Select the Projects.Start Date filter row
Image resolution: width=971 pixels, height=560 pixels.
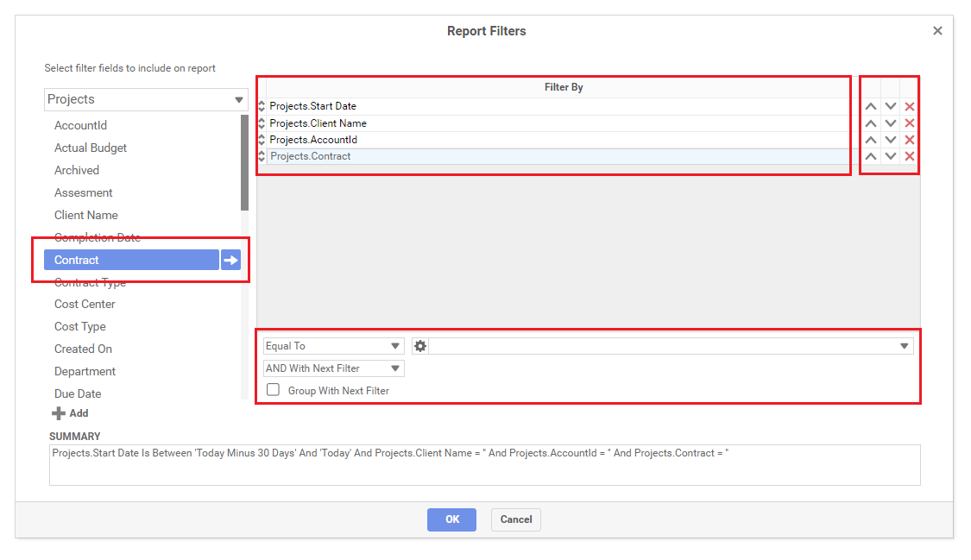(558, 106)
